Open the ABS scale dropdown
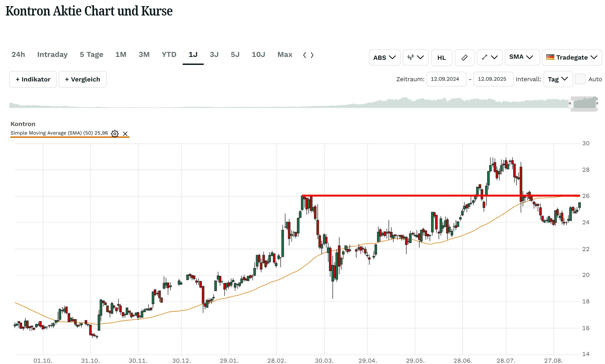This screenshot has width=605, height=364. [384, 57]
